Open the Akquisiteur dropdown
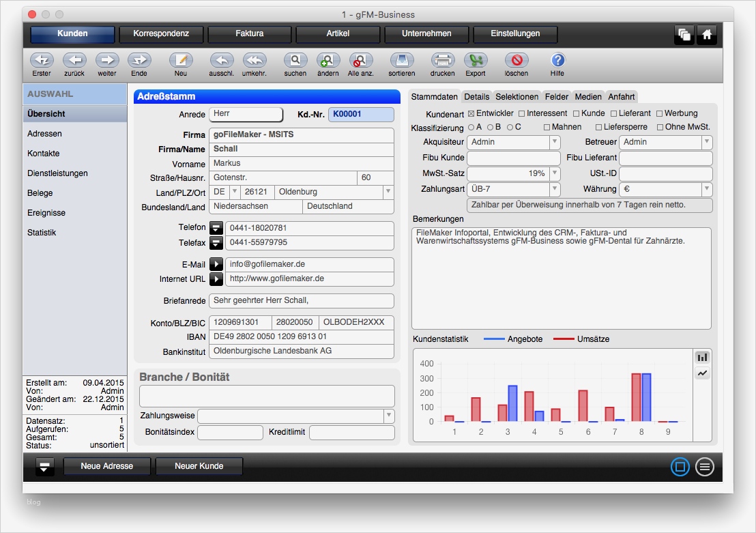The width and height of the screenshot is (756, 533). 555,142
